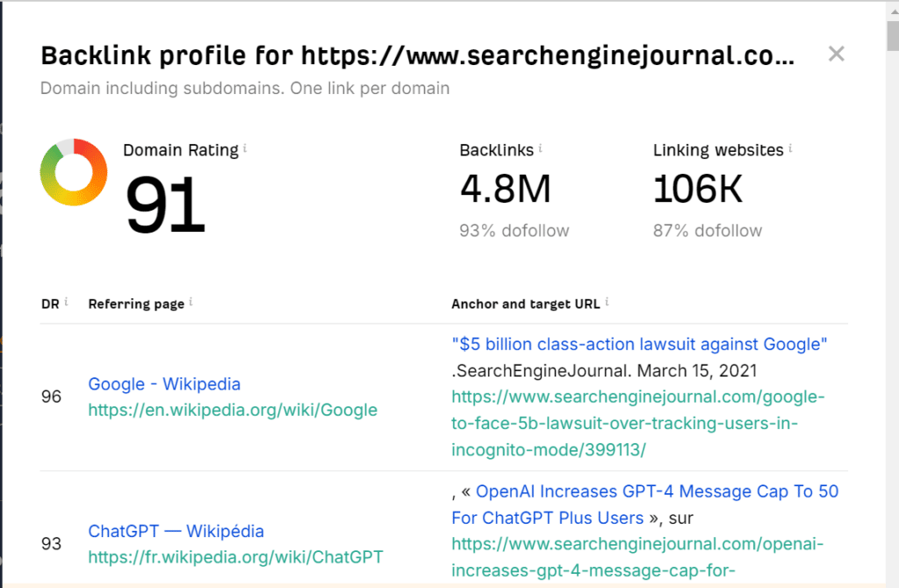Open the ChatGPT — Wikipédia referring page
The width and height of the screenshot is (899, 588).
point(176,531)
